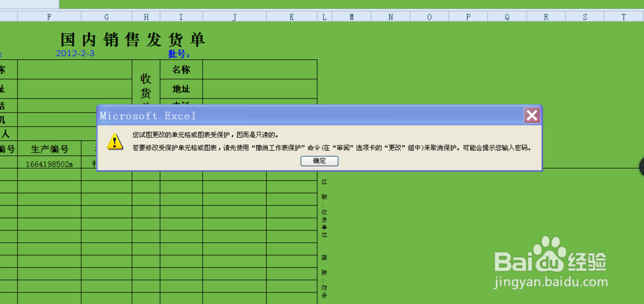The width and height of the screenshot is (644, 304).
Task: Click the 名称 cell under 收货
Action: 181,70
